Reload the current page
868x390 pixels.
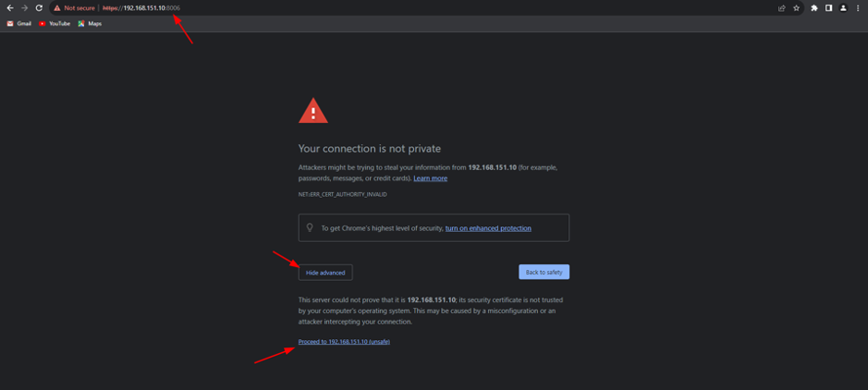(x=39, y=8)
